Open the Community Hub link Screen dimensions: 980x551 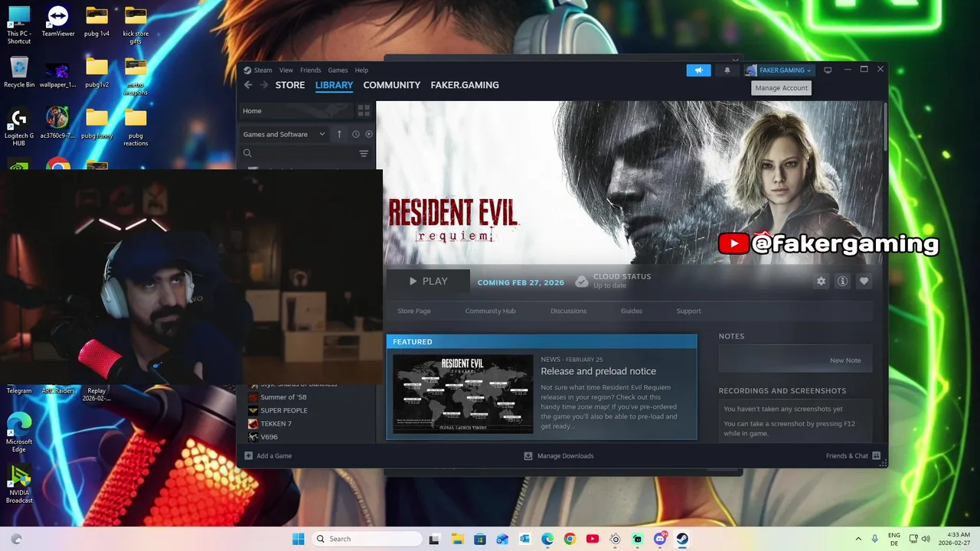(x=490, y=311)
